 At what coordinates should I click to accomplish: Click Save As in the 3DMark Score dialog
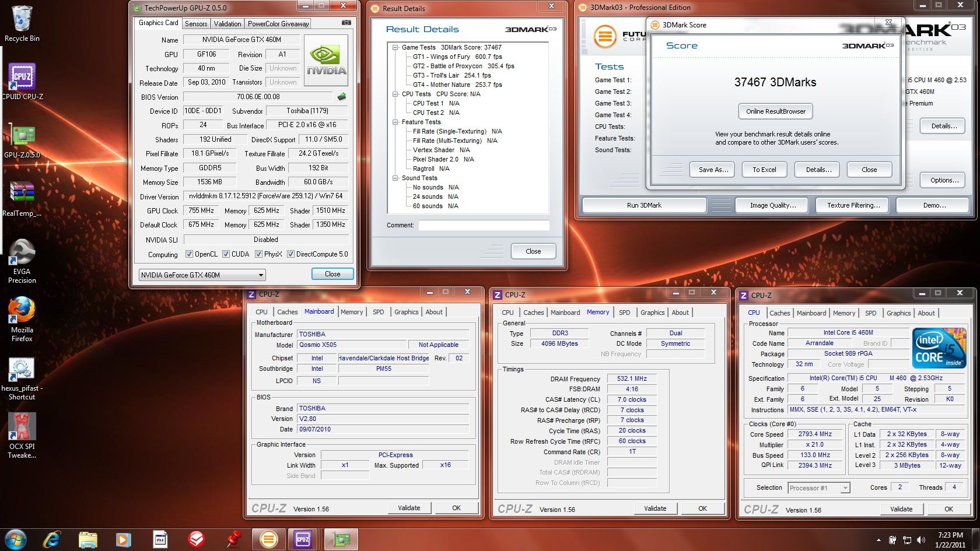(x=713, y=170)
